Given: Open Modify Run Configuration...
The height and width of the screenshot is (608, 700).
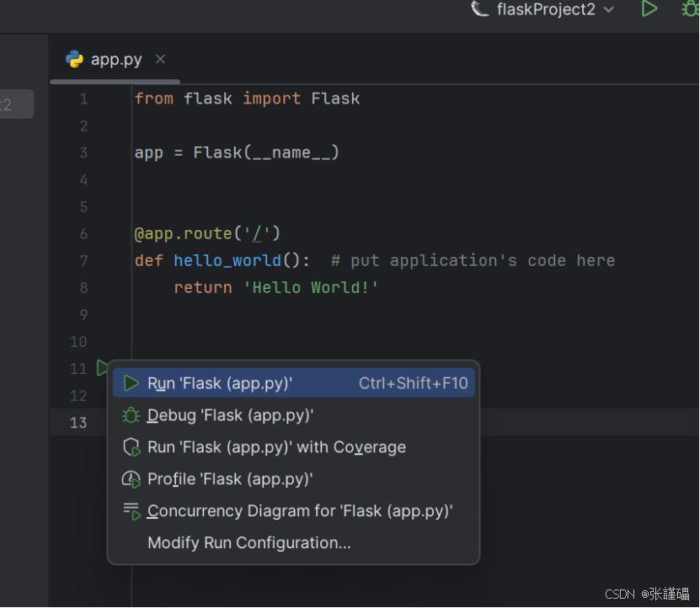Looking at the screenshot, I should pyautogui.click(x=293, y=543).
